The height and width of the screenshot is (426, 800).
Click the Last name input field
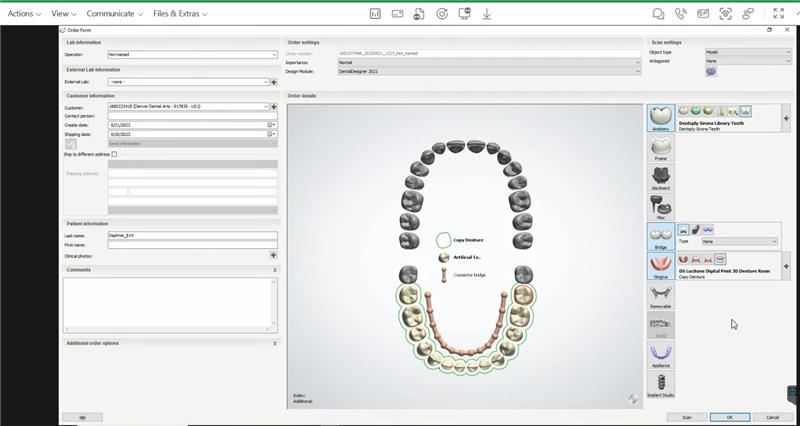coord(192,235)
